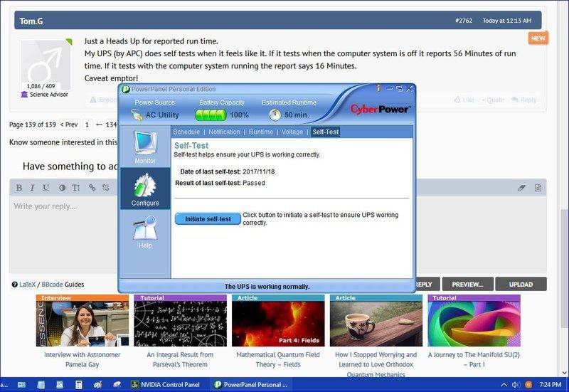Open text color option in reply editor
Viewport: 569px width, 392px height.
point(62,188)
